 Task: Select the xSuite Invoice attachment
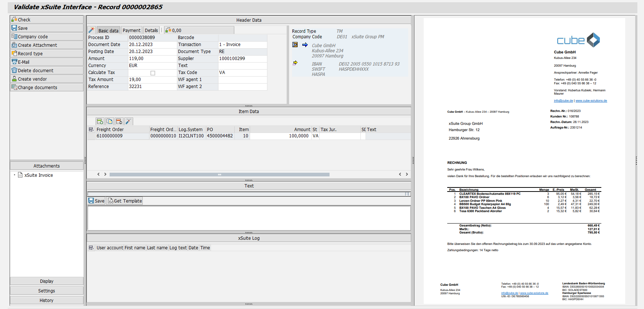pos(39,175)
